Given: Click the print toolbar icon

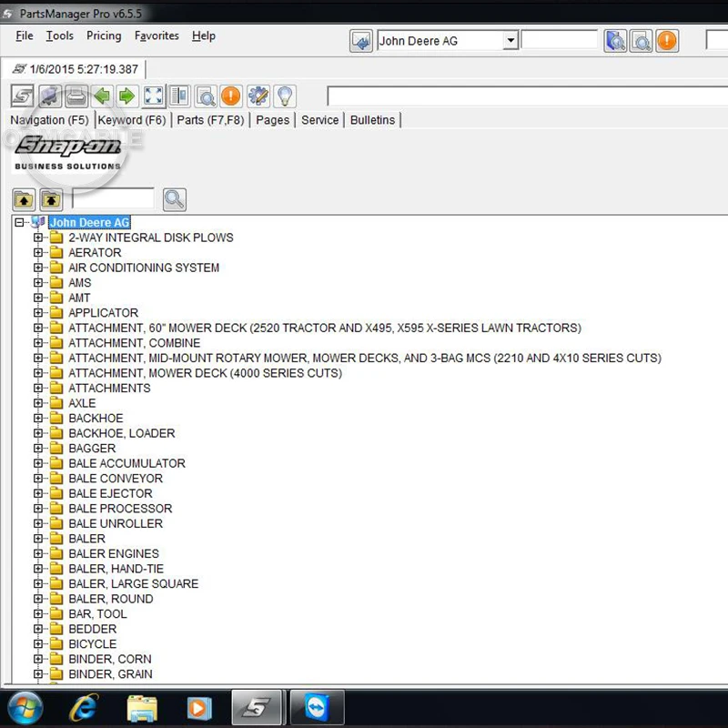Looking at the screenshot, I should tap(76, 96).
